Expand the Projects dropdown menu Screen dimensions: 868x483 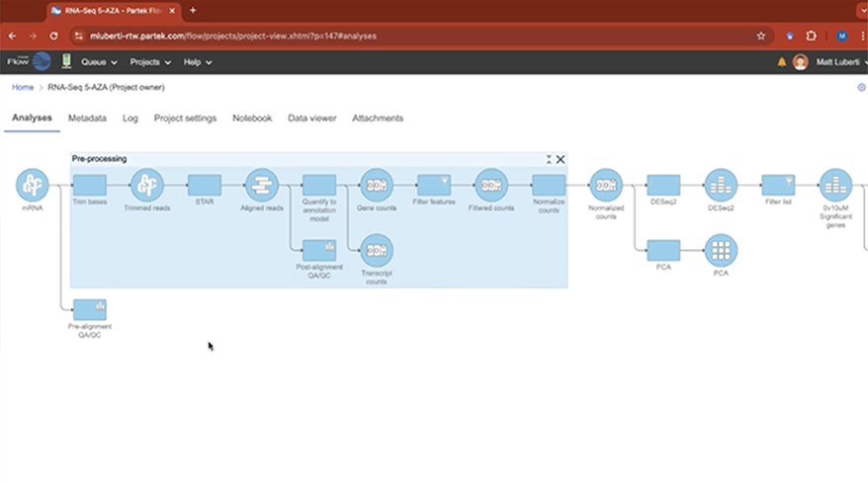tap(150, 62)
